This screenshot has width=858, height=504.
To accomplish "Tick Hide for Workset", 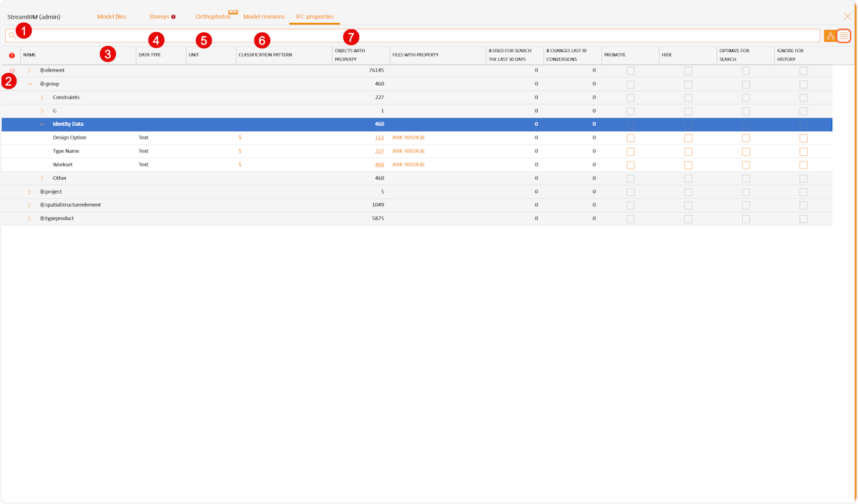I will (x=688, y=165).
